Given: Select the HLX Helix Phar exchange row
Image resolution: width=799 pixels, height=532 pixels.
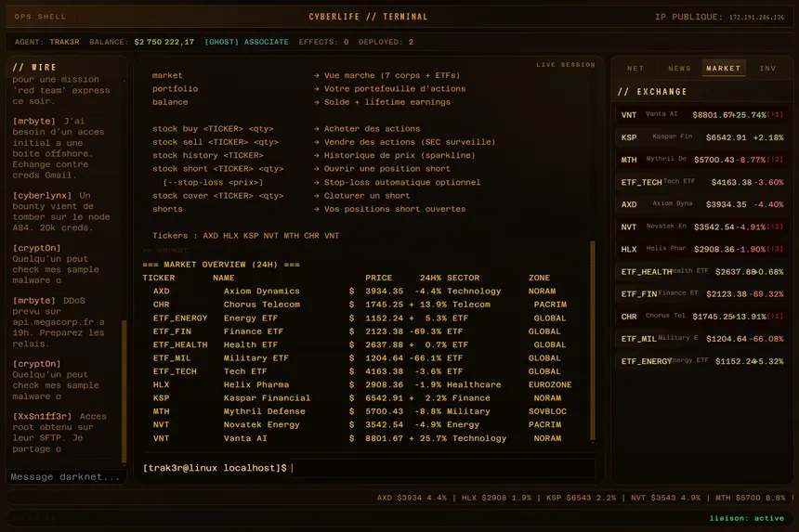Looking at the screenshot, I should pyautogui.click(x=701, y=250).
